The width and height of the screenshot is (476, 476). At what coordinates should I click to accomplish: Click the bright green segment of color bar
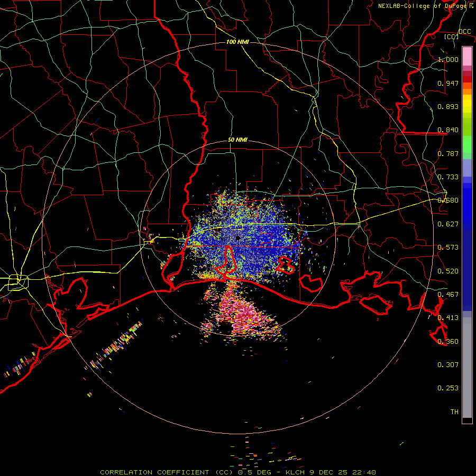tap(467, 144)
